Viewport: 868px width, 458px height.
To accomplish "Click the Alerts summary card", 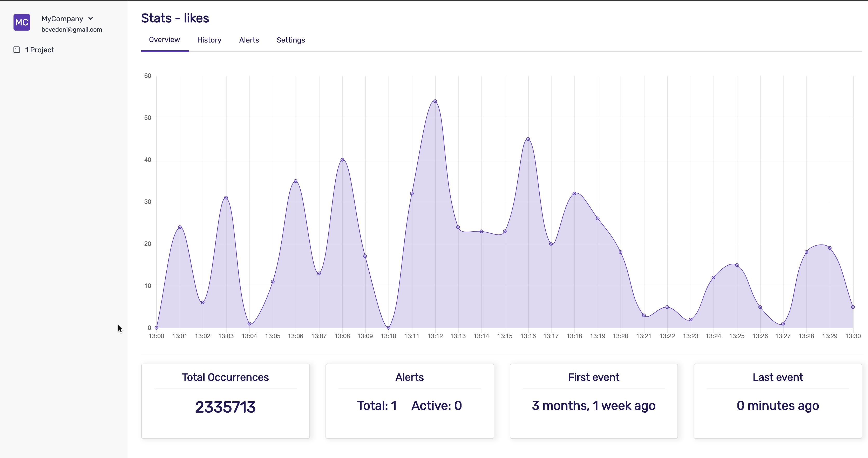I will pos(409,401).
